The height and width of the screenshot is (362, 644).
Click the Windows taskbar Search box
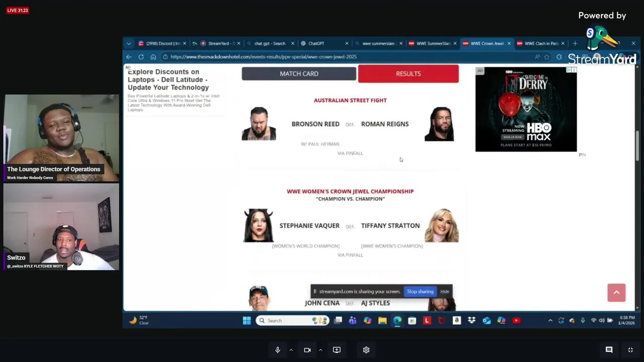click(293, 321)
